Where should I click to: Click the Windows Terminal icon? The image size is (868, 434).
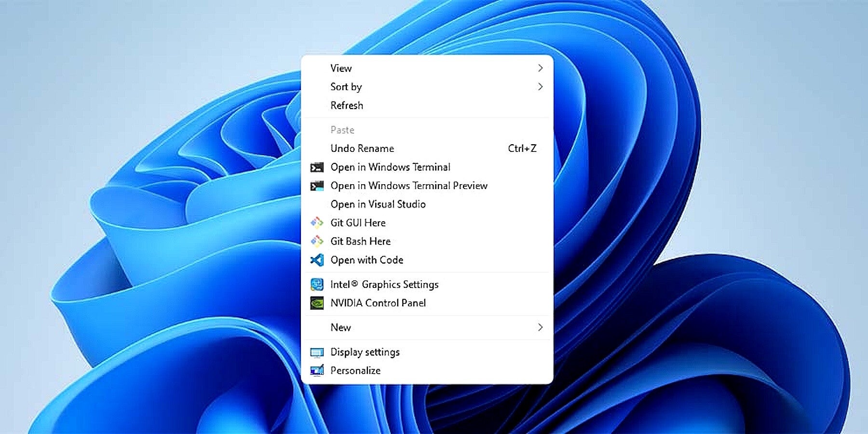click(317, 167)
